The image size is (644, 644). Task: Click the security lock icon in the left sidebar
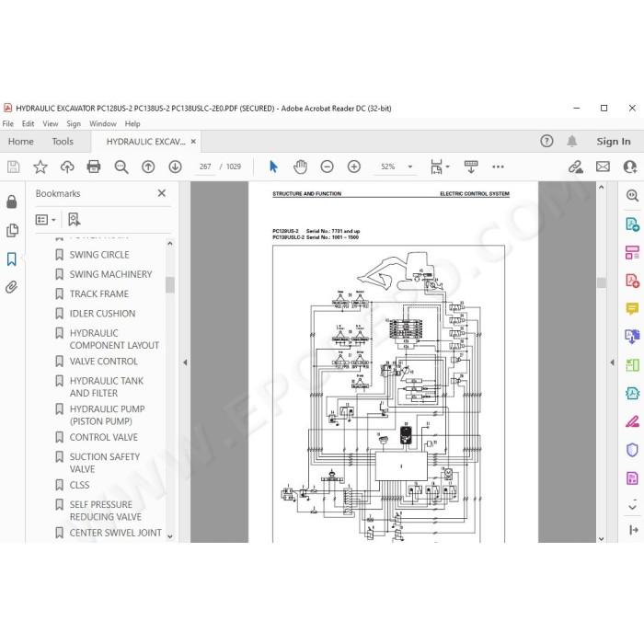click(x=12, y=201)
